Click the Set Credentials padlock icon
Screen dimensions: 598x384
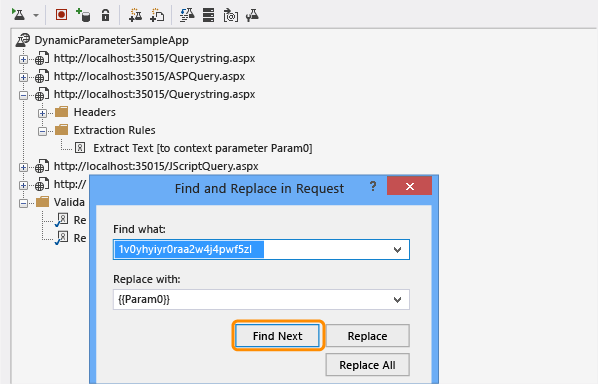click(x=105, y=15)
